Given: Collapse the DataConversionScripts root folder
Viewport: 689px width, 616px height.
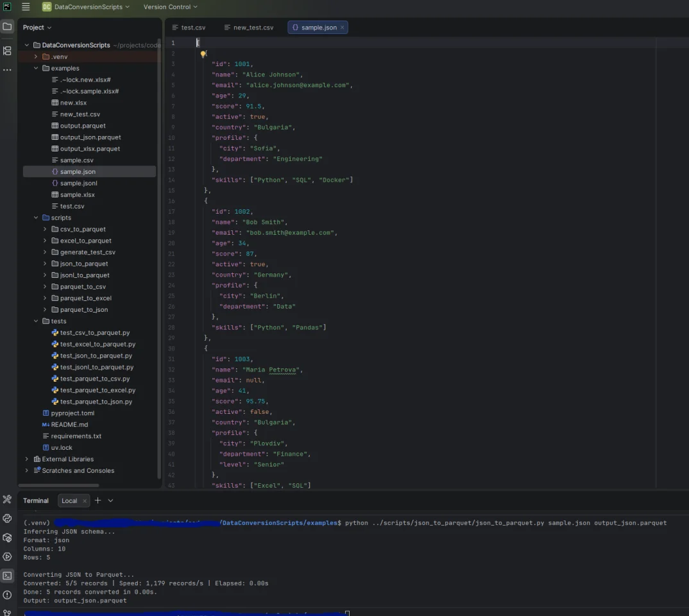Looking at the screenshot, I should point(27,45).
